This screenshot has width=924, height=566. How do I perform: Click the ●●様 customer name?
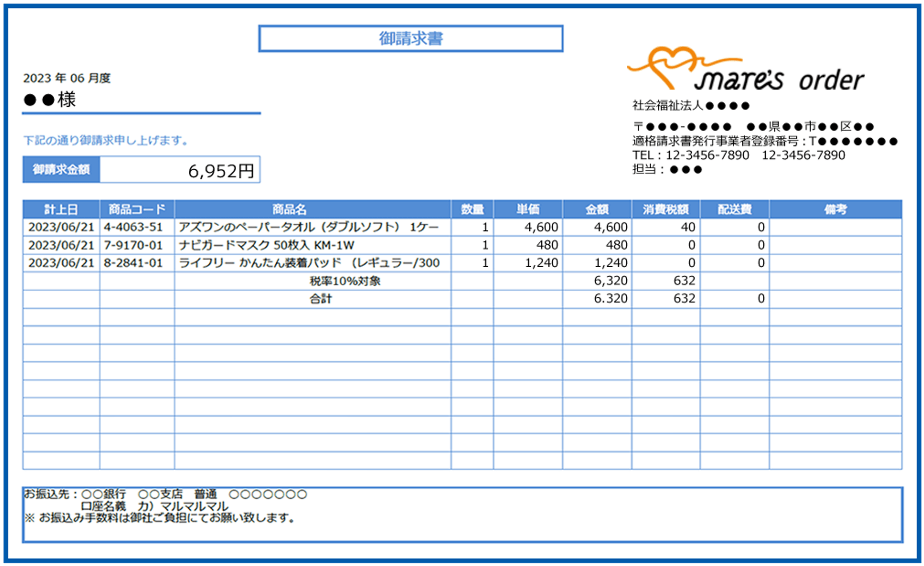[49, 99]
